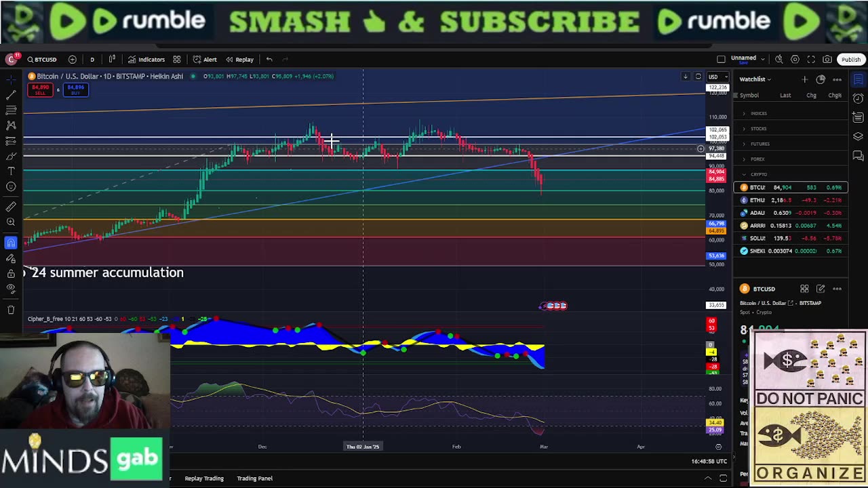The image size is (868, 488).
Task: Open the Watchlist name dropdown
Action: coord(755,79)
